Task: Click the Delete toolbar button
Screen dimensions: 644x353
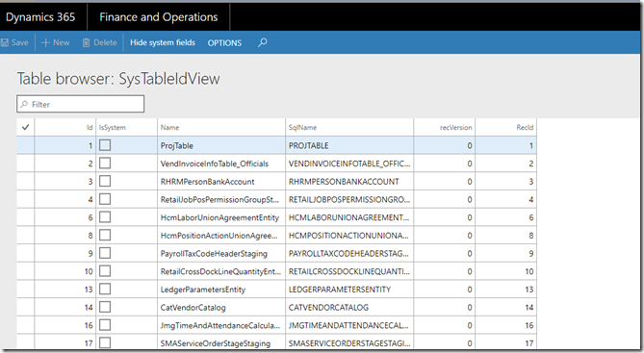Action: click(x=99, y=42)
